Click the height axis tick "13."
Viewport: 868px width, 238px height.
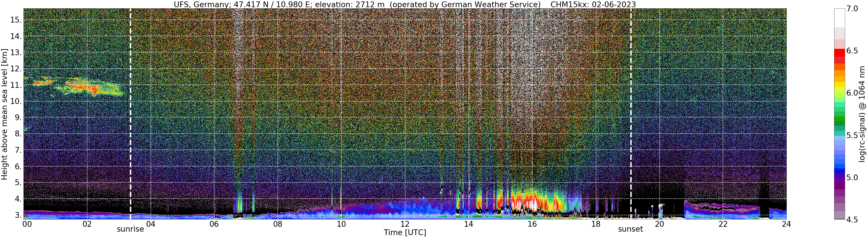click(16, 53)
